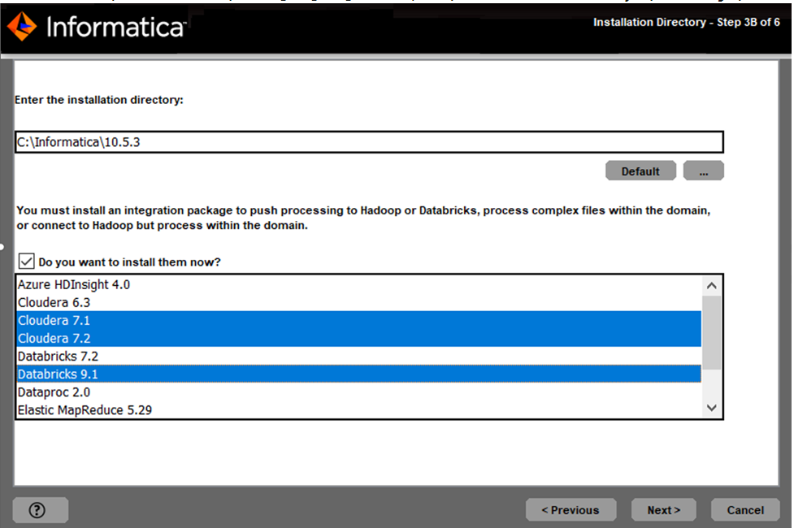
Task: Select the Cloudera 7.2 entry
Action: click(359, 338)
